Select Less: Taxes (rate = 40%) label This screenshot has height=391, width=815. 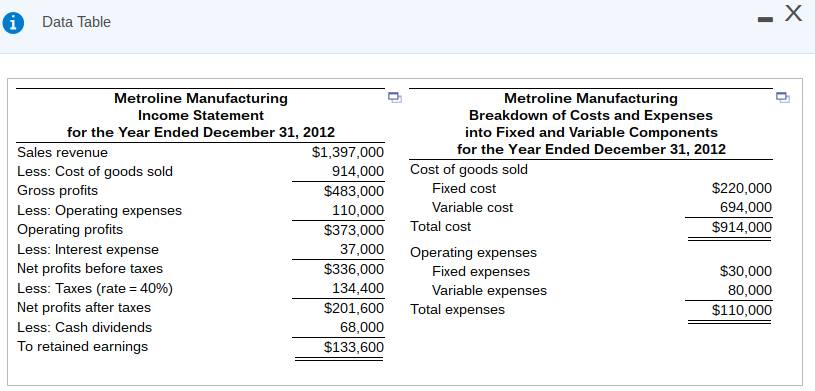coord(95,289)
